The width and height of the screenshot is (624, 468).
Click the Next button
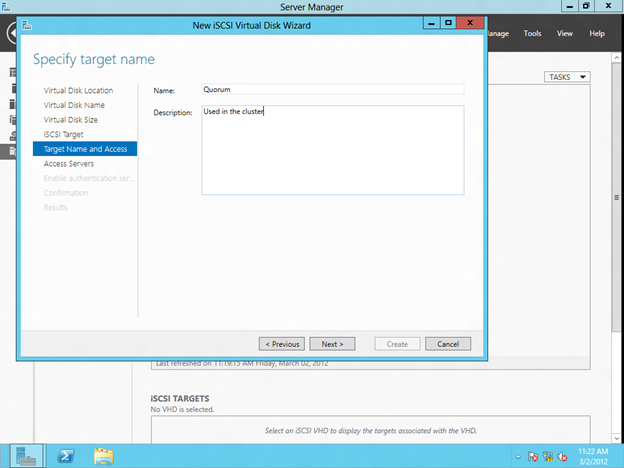pos(332,343)
